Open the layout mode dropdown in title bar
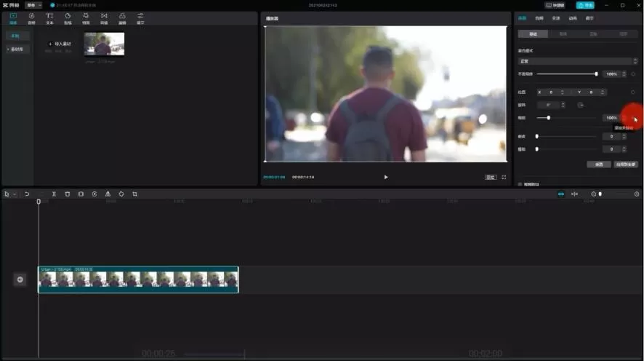 pyautogui.click(x=34, y=5)
